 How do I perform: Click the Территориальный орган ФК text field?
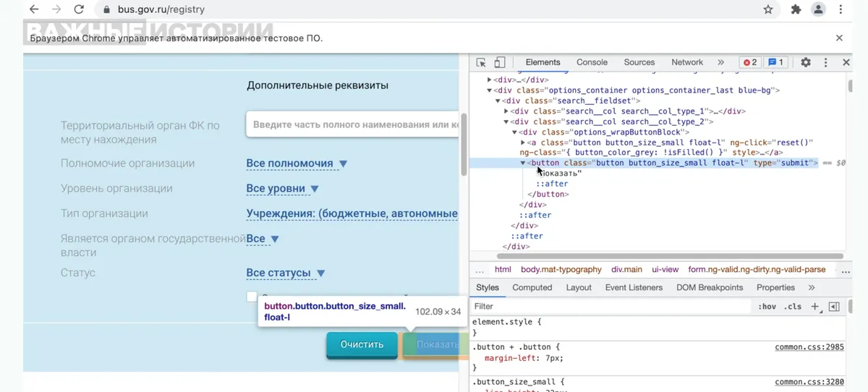(352, 124)
